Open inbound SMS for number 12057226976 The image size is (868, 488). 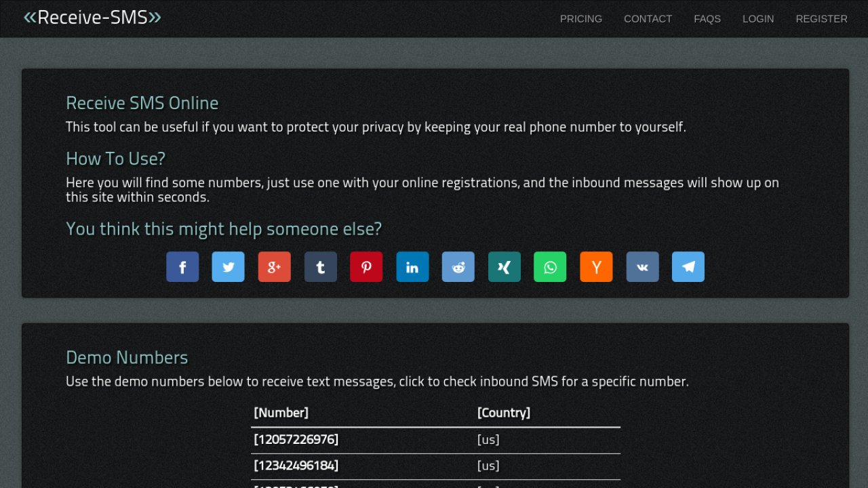click(x=296, y=440)
